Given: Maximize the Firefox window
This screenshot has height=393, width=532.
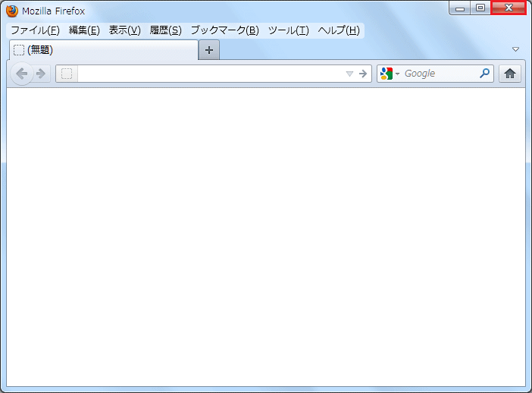Looking at the screenshot, I should pyautogui.click(x=480, y=8).
